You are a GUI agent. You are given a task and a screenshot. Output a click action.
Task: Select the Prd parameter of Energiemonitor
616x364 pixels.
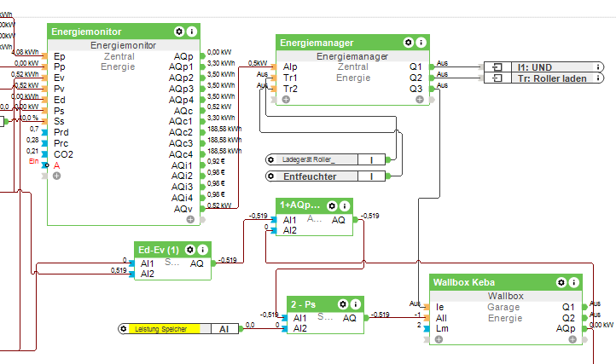tap(61, 132)
